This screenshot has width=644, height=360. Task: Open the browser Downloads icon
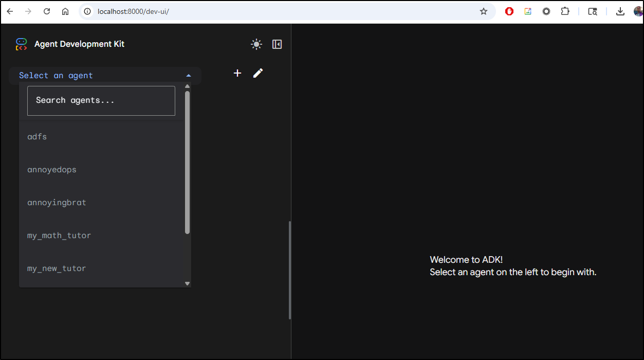coord(620,11)
